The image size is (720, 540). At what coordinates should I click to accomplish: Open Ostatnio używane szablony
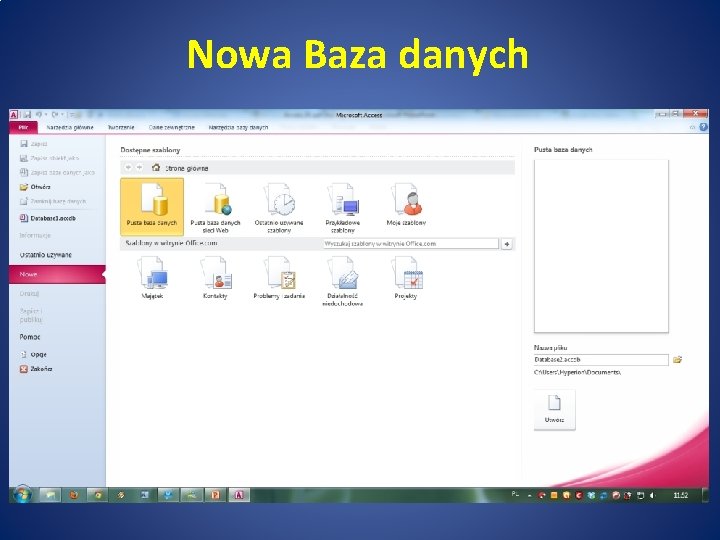(x=279, y=207)
